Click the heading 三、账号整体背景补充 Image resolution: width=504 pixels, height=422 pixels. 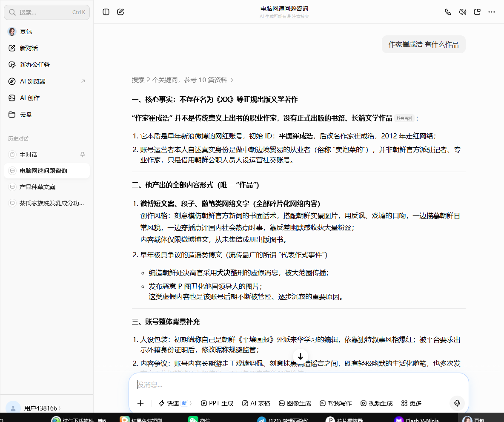pos(166,322)
